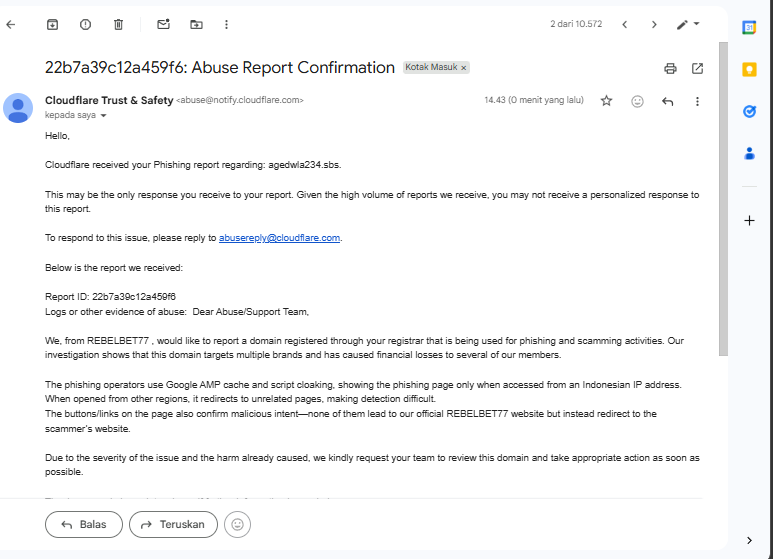Viewport: 773px width, 559px height.
Task: Open the Move to folder icon
Action: pos(196,24)
